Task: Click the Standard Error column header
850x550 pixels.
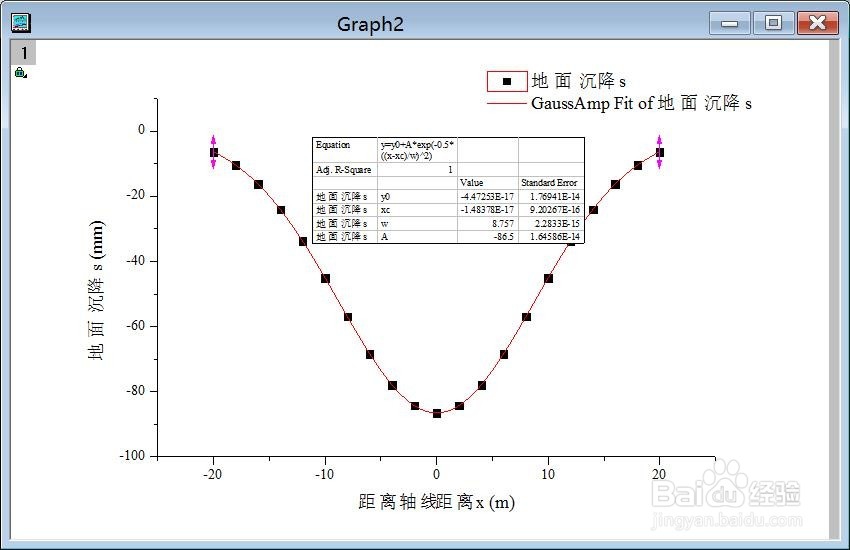Action: 549,183
